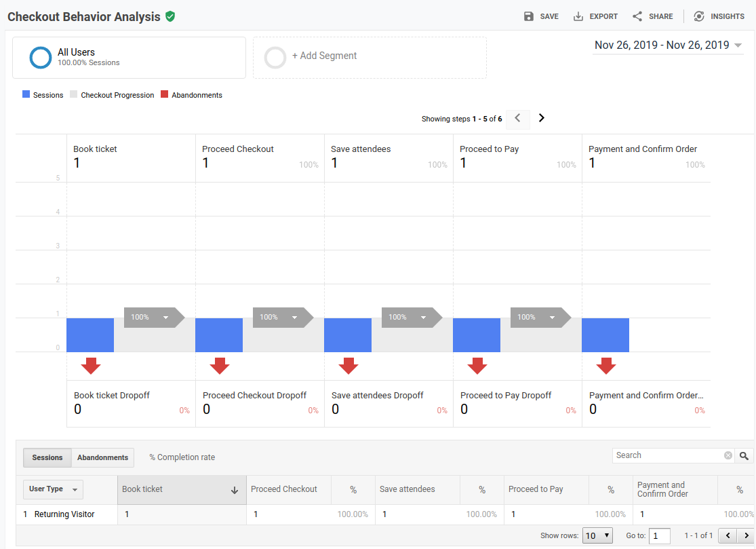Open the Insights panel icon
This screenshot has height=549, width=756.
coord(699,16)
